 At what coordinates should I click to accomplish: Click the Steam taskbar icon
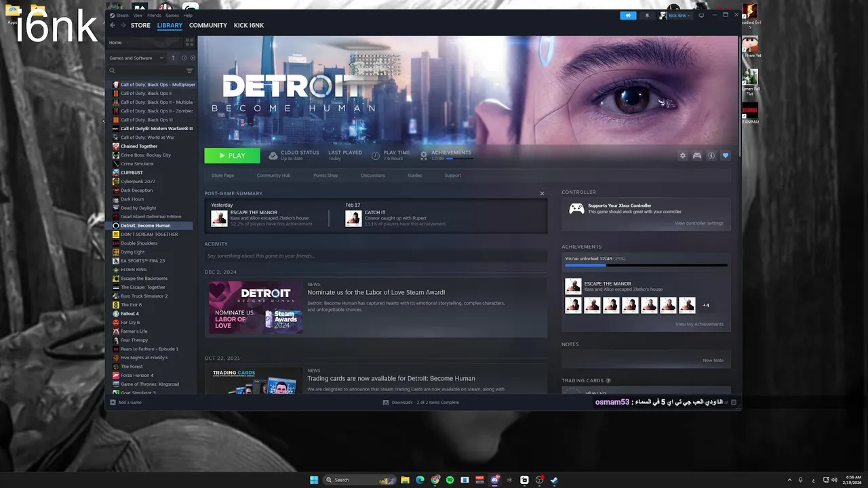[554, 480]
